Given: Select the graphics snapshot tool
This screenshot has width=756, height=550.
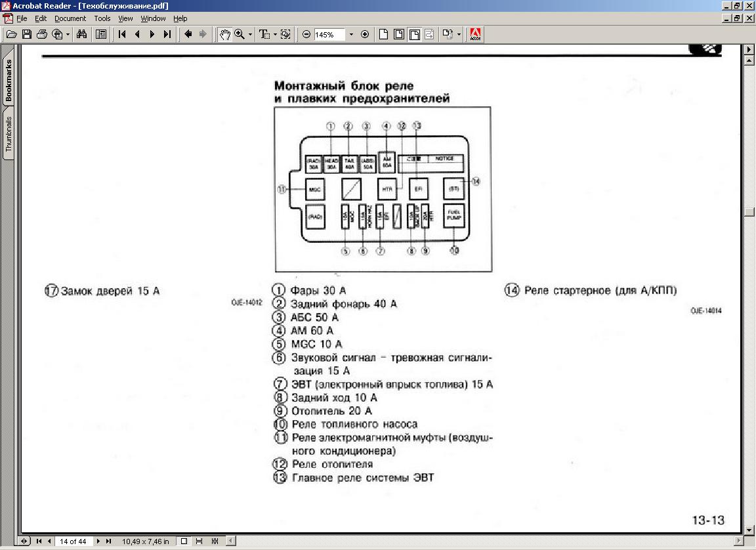Looking at the screenshot, I should click(x=285, y=34).
